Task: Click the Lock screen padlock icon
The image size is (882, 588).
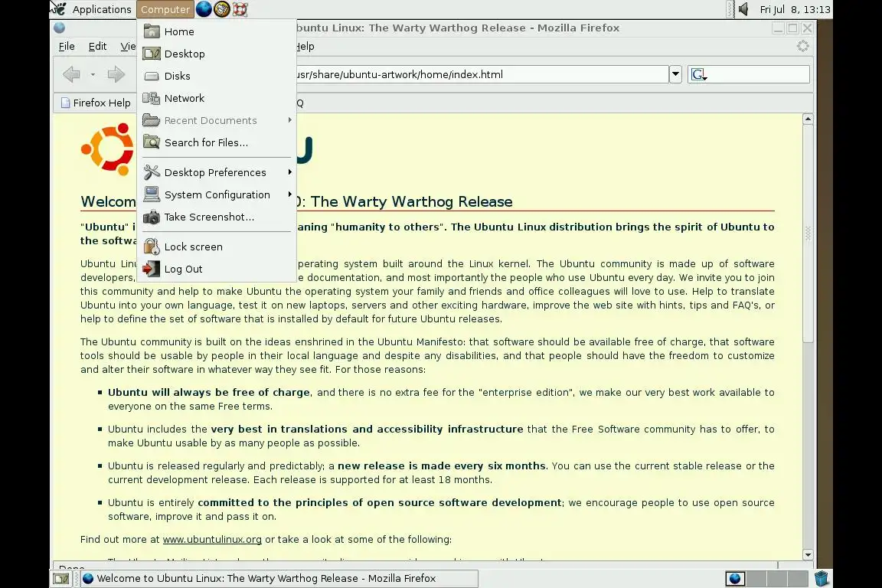Action: point(152,247)
